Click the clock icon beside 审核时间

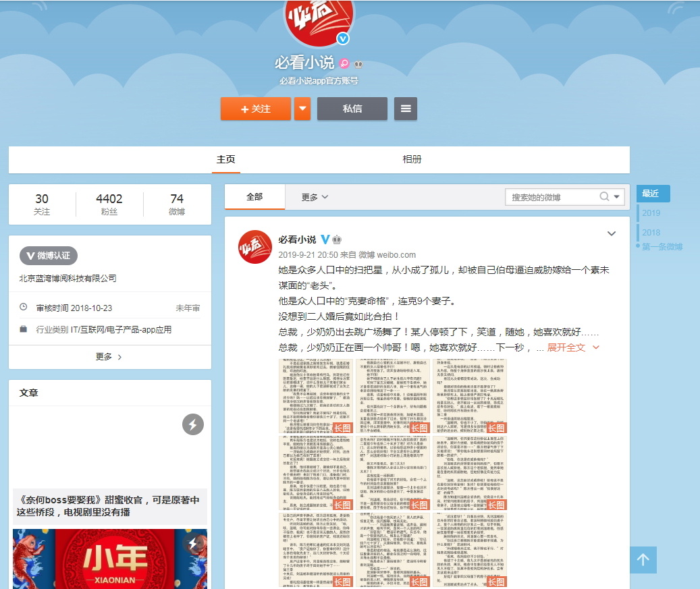pos(24,307)
